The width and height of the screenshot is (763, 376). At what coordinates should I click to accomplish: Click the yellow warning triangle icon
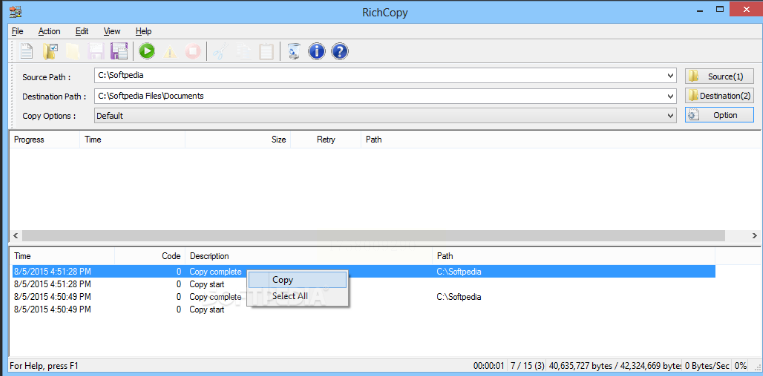pos(170,52)
